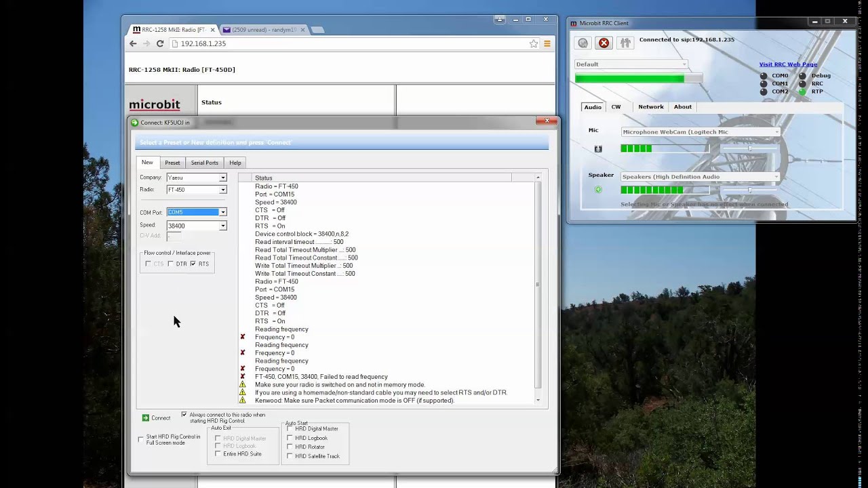Open the Visit RRC Web Page link
This screenshot has width=868, height=488.
788,64
